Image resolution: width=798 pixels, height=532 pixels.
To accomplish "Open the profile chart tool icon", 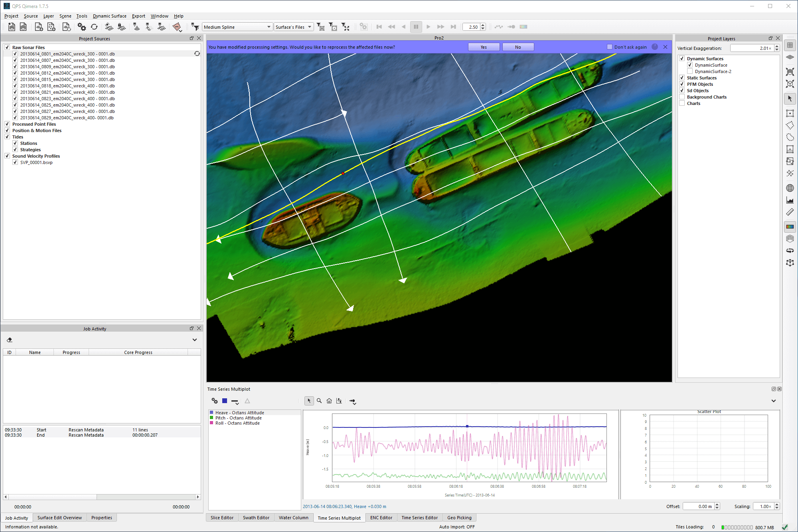I will click(790, 200).
